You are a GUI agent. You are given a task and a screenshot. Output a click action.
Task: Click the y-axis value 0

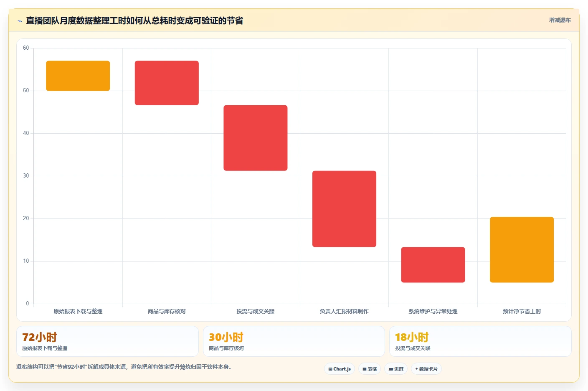[28, 304]
